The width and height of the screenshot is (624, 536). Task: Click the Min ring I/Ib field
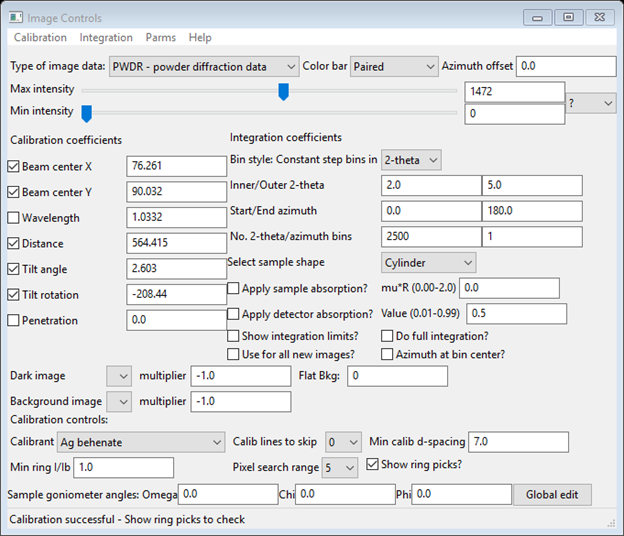pyautogui.click(x=124, y=468)
